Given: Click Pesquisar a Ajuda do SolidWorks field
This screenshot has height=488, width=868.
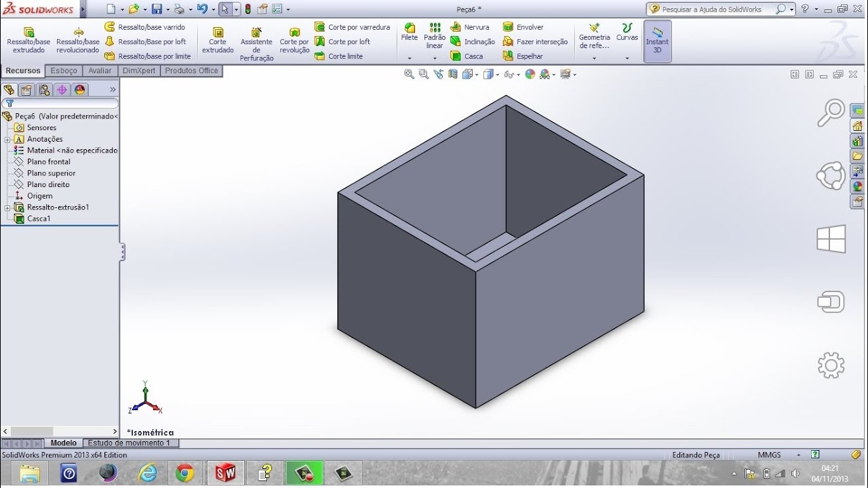Looking at the screenshot, I should point(712,9).
